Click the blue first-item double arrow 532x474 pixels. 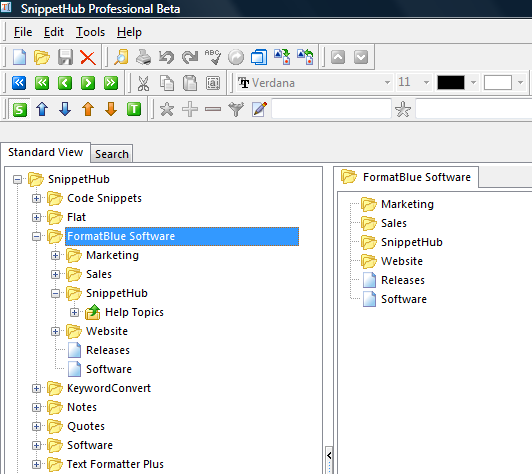click(19, 83)
